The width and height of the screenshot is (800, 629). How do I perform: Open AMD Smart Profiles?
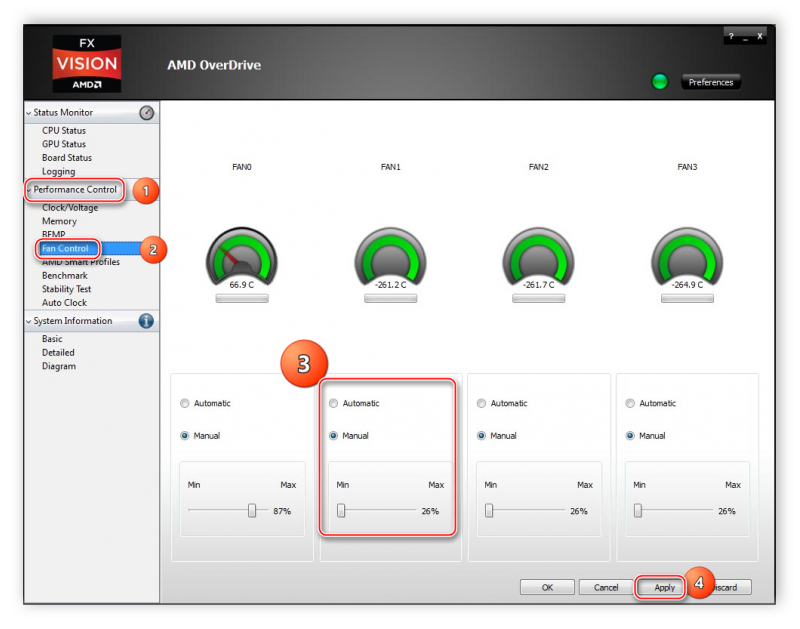pos(81,262)
